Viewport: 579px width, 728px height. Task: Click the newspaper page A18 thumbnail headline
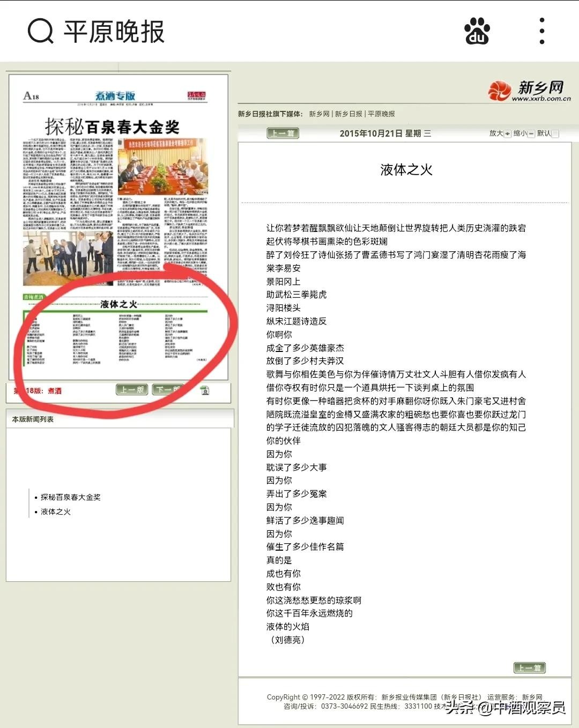coord(112,127)
